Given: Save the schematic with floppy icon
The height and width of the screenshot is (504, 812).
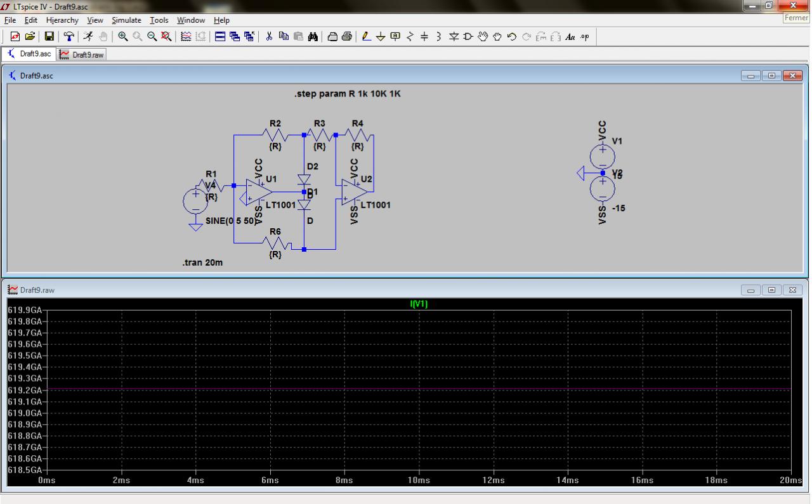Looking at the screenshot, I should point(48,37).
